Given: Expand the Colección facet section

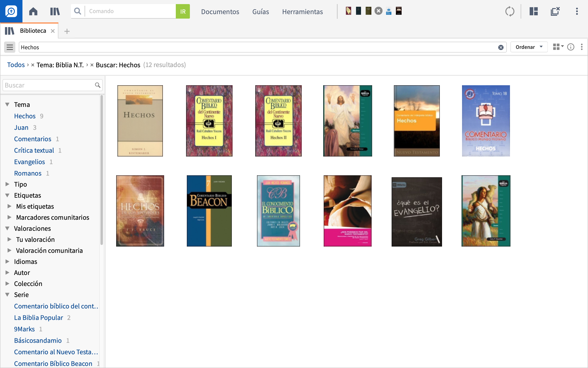Looking at the screenshot, I should point(7,284).
